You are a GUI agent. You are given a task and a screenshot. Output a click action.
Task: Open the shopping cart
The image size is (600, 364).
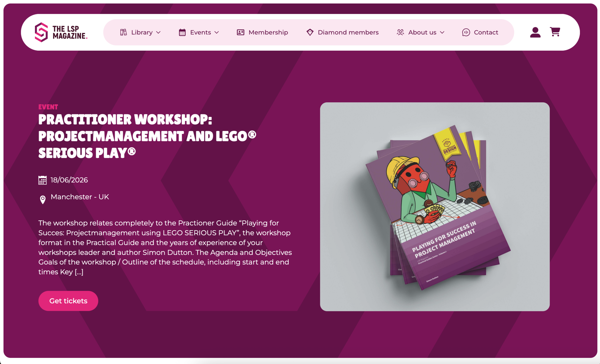pos(555,32)
